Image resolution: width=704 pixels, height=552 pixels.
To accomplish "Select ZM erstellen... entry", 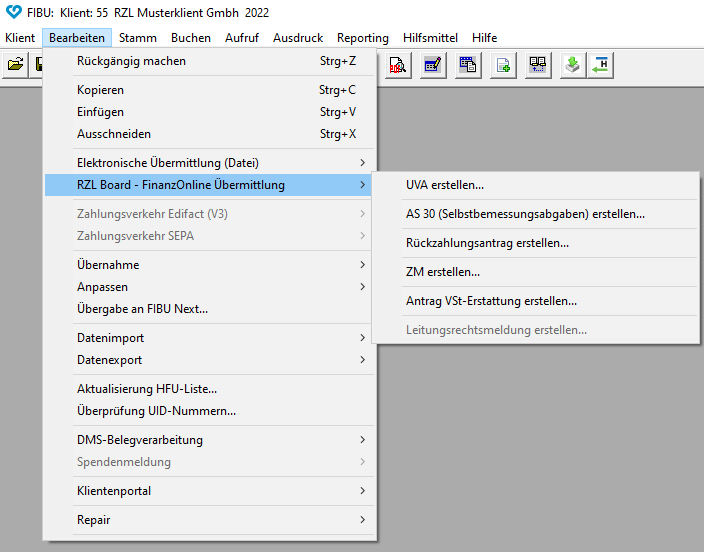I will (443, 272).
